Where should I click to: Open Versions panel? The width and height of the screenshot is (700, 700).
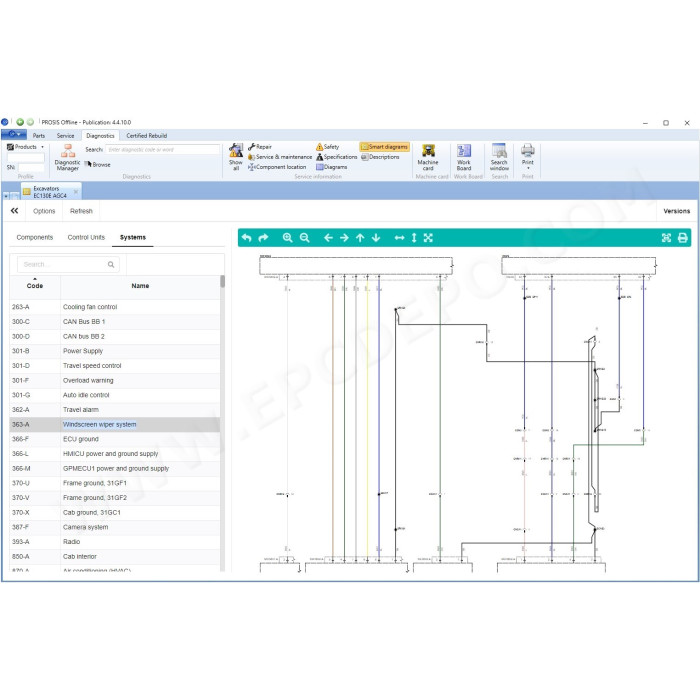(x=677, y=211)
